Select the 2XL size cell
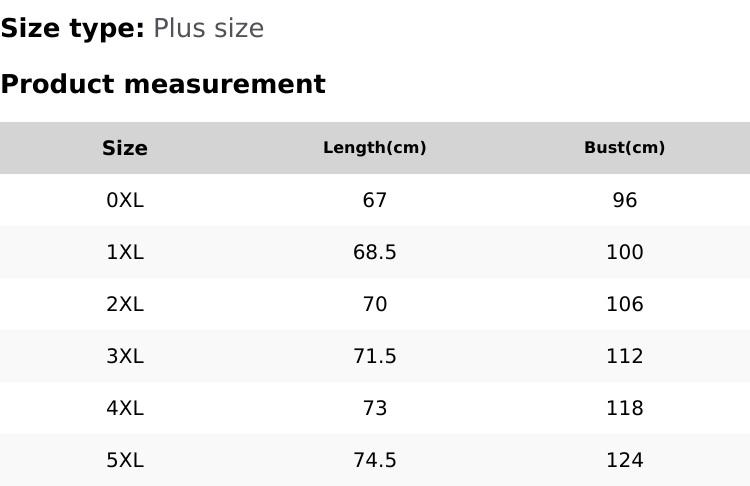This screenshot has height=486, width=750. point(125,304)
